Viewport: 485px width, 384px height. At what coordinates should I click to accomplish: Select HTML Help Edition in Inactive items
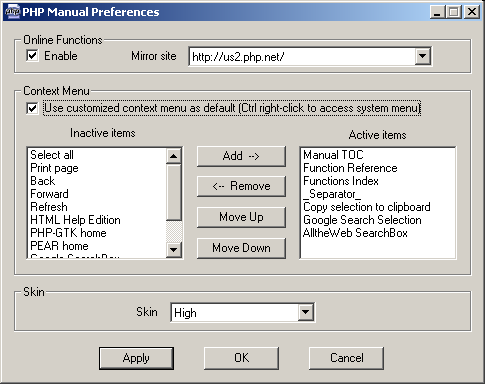pos(75,220)
